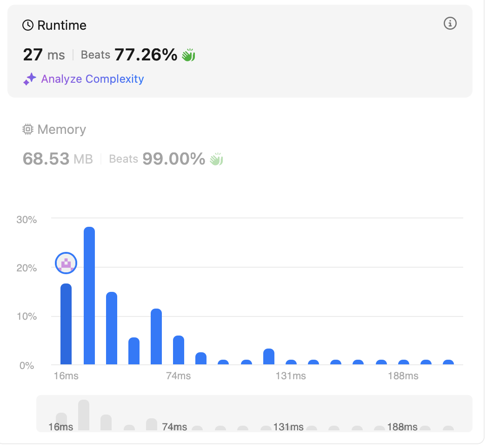
Task: Click the purple sparkle icon before Analyze Complexity
Action: click(x=30, y=79)
